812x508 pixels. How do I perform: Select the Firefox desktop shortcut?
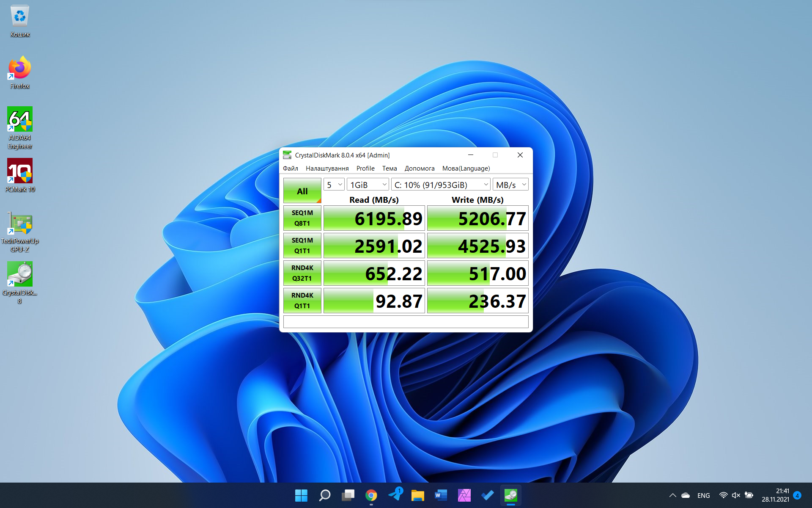pos(20,72)
